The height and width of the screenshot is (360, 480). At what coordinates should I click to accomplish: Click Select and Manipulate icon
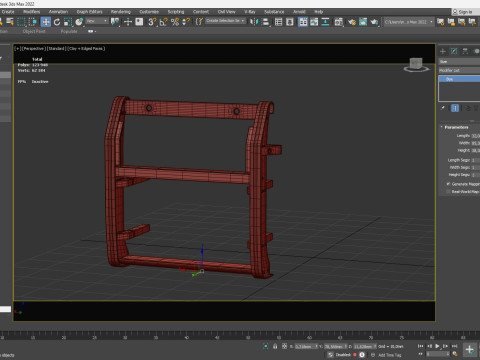click(x=128, y=22)
